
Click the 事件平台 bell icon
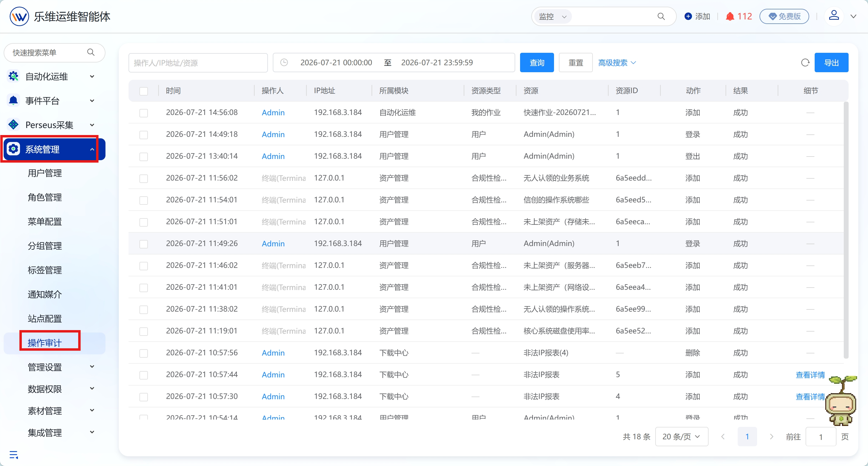13,100
